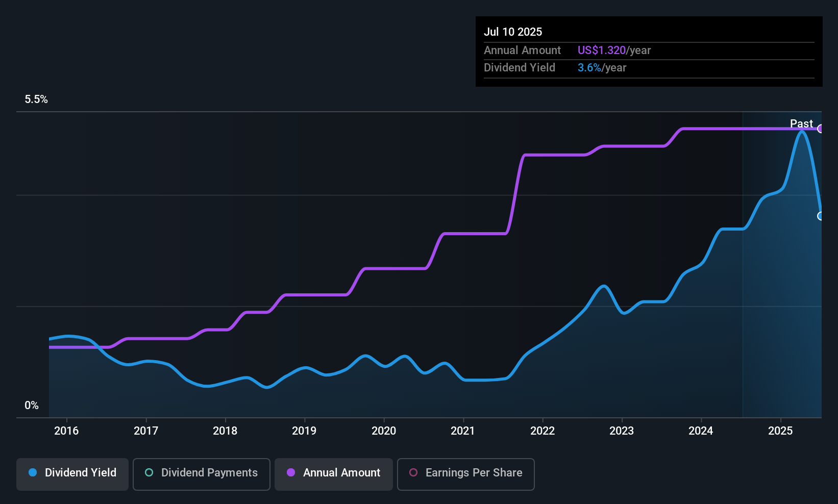Image resolution: width=838 pixels, height=504 pixels.
Task: Click the Past label on chart
Action: click(x=801, y=123)
